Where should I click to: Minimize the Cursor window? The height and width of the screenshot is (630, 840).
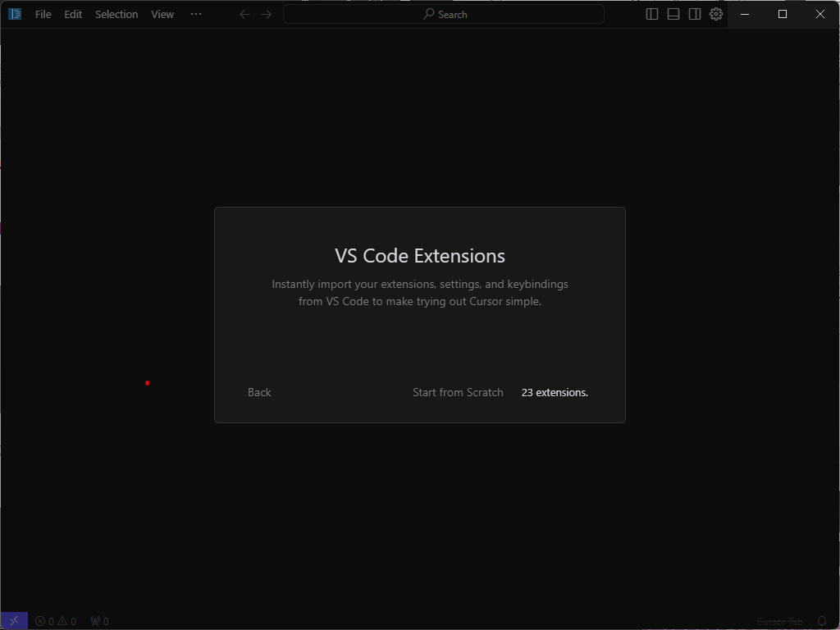(x=745, y=15)
